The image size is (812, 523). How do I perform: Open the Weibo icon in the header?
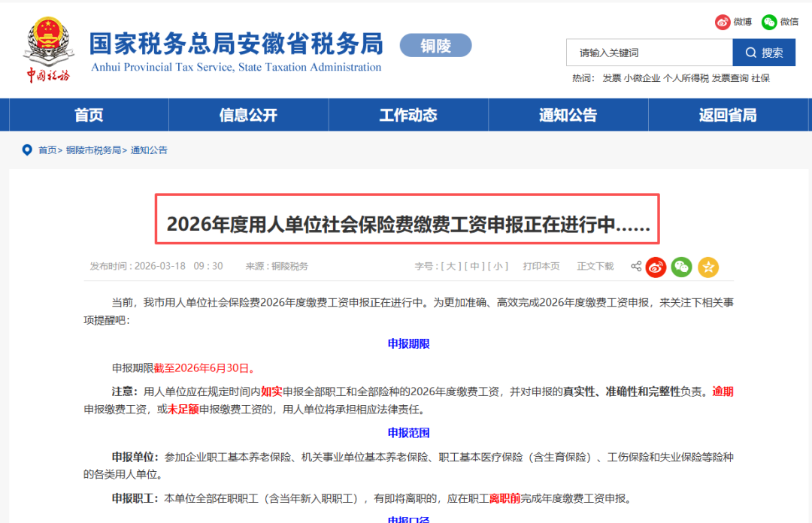723,22
